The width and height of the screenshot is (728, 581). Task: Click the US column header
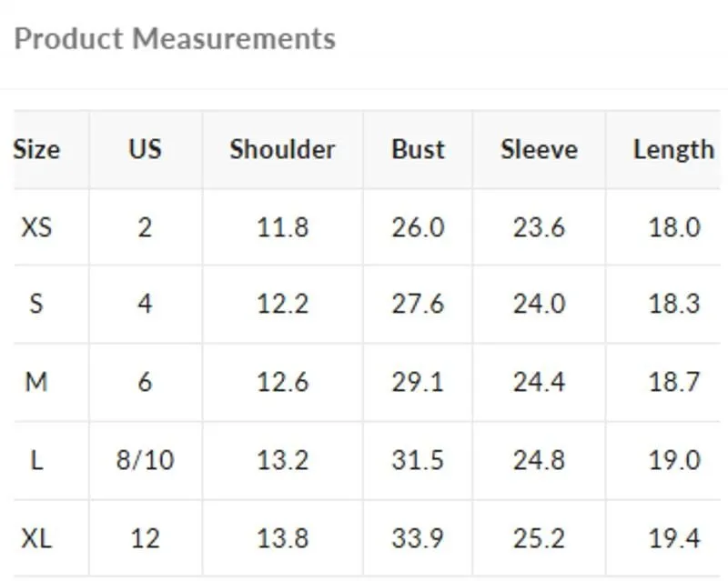point(145,149)
